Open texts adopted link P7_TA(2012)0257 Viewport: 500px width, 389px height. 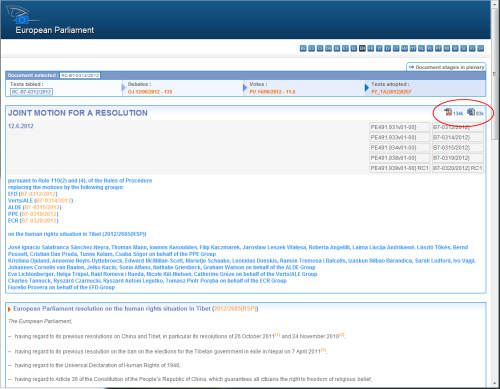[x=391, y=92]
